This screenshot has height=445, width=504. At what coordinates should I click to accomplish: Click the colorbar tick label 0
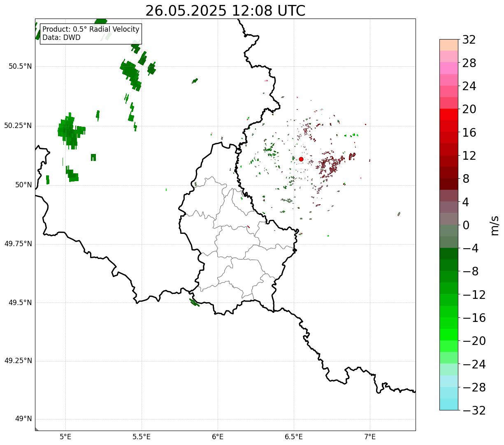click(x=466, y=225)
